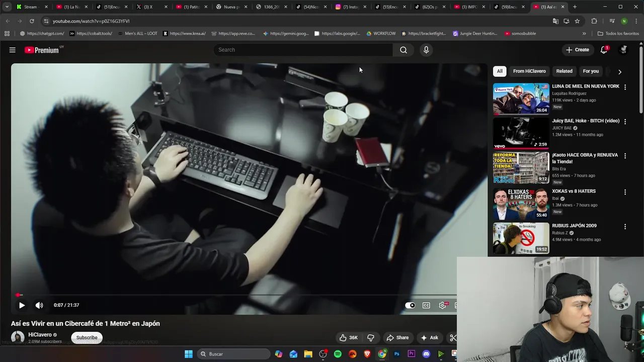Select the For you filter chip
The width and height of the screenshot is (644, 362).
click(591, 71)
